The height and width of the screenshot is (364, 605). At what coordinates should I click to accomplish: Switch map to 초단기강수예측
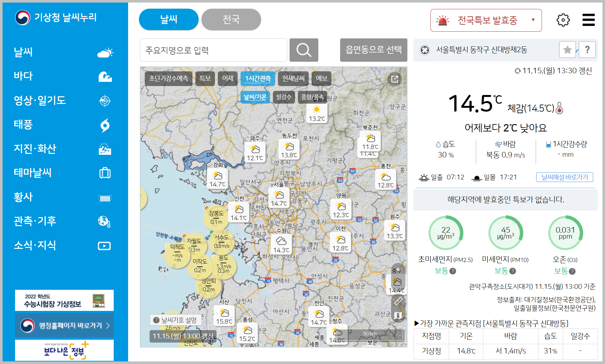(x=168, y=78)
